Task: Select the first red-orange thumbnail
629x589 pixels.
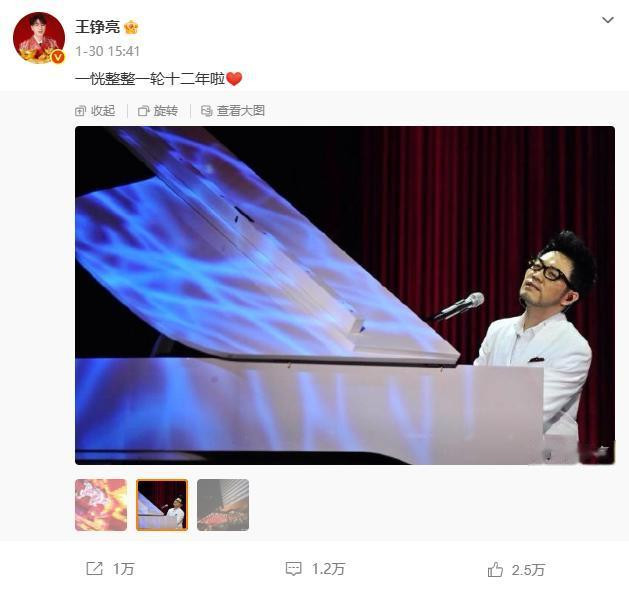Action: 101,505
